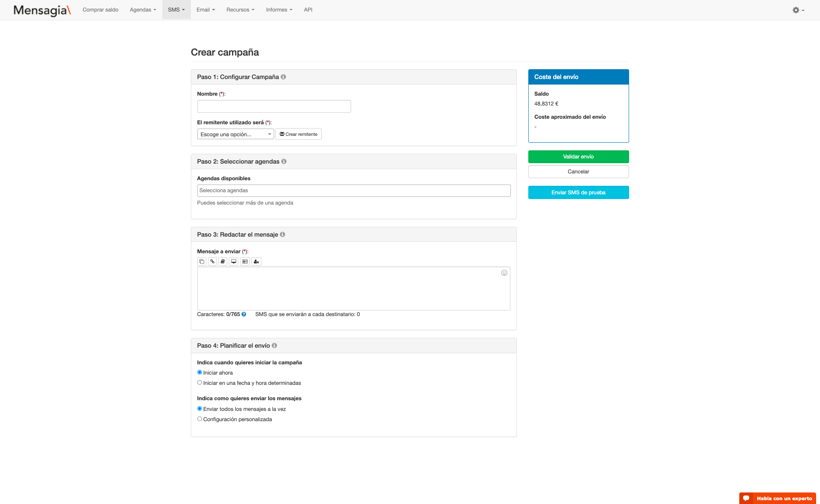The image size is (820, 504).
Task: Open the Escoge una opción remitente dropdown
Action: [x=235, y=134]
